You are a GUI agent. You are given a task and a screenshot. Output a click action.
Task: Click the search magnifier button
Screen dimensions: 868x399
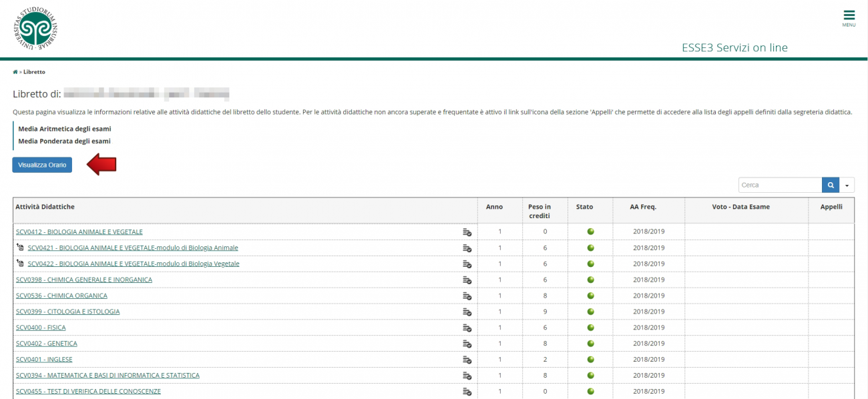831,185
